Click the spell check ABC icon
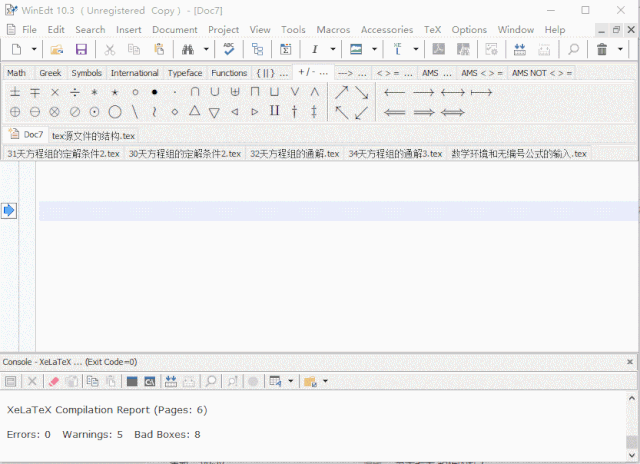The image size is (640, 464). [230, 49]
